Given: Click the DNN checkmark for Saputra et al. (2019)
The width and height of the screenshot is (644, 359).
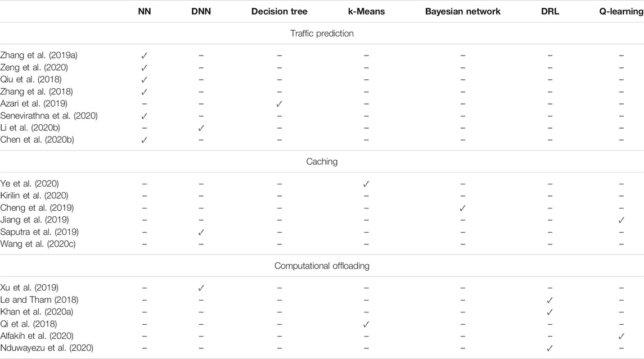Looking at the screenshot, I should (x=201, y=232).
